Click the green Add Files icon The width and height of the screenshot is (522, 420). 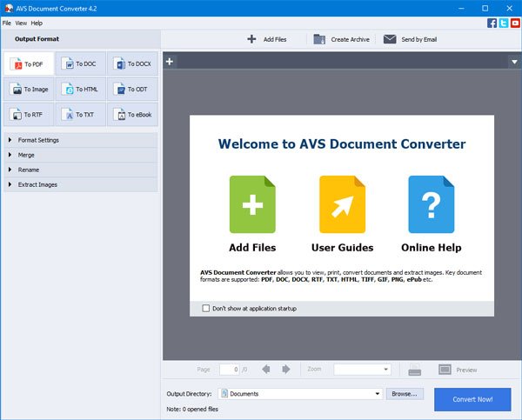tap(252, 204)
